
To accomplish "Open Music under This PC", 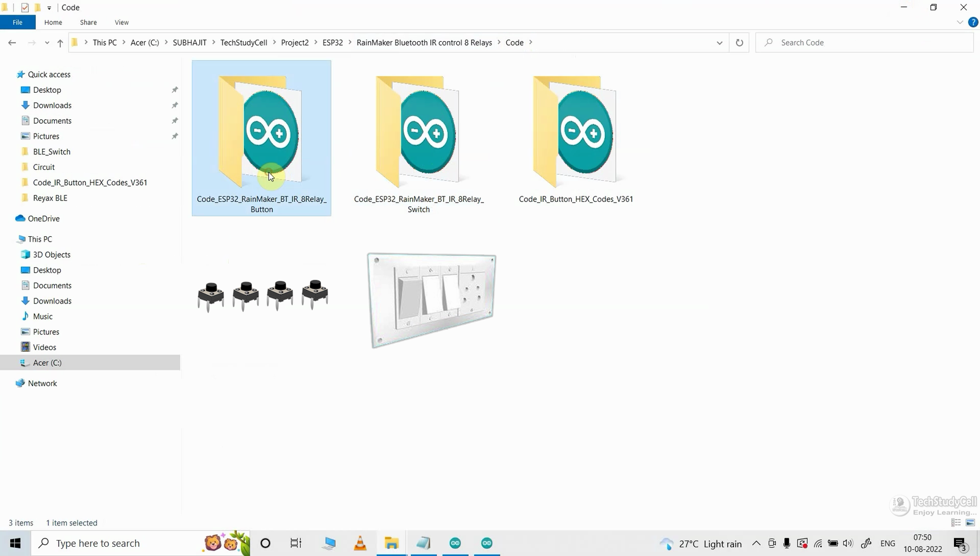I will click(x=42, y=316).
